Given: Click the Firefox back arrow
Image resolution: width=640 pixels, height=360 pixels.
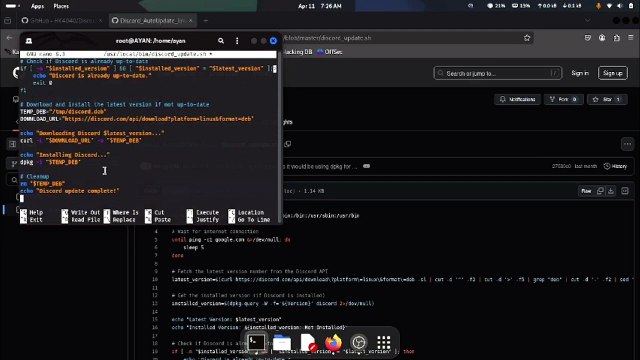Looking at the screenshot, I should tap(9, 38).
